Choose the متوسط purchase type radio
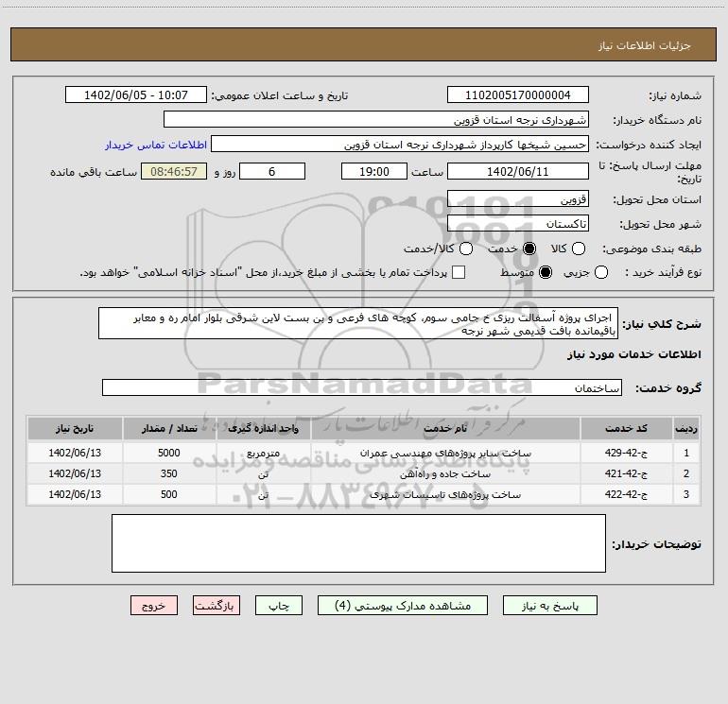Image resolution: width=728 pixels, height=704 pixels. coord(546,272)
